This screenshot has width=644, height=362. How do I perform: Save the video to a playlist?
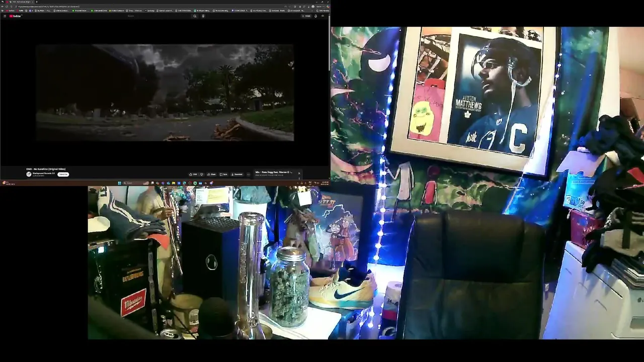(x=223, y=174)
